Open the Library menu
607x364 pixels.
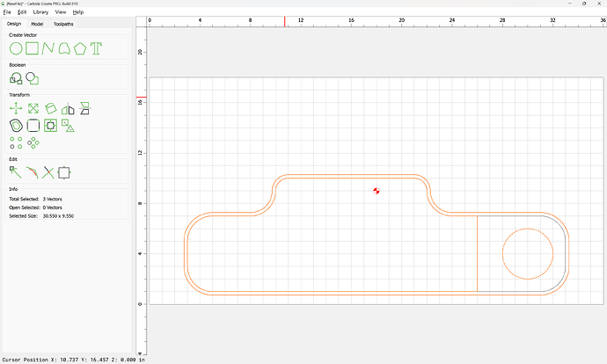[40, 12]
